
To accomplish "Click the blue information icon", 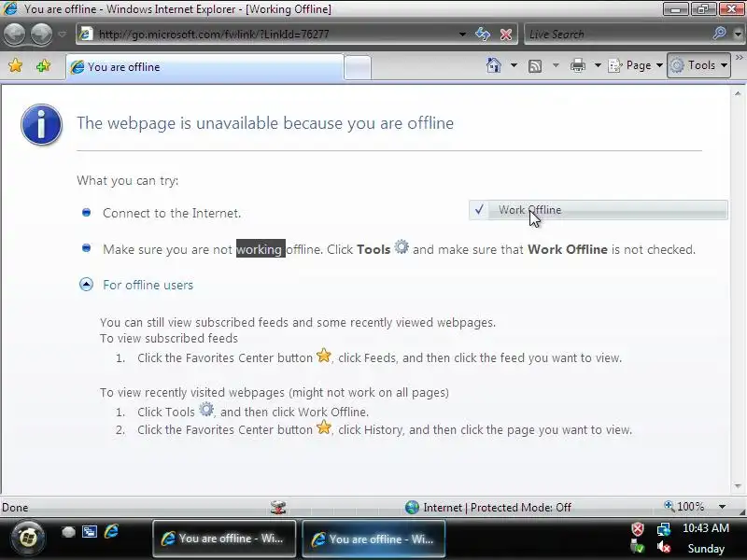I will [x=41, y=124].
